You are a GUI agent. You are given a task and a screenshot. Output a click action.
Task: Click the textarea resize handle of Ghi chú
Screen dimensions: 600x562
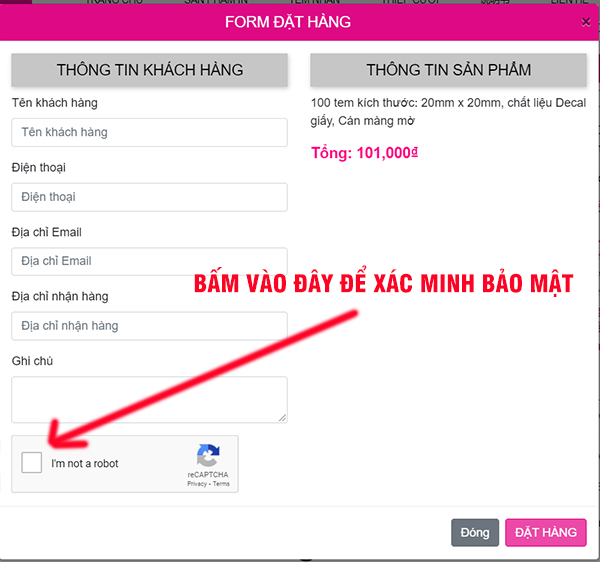click(282, 418)
